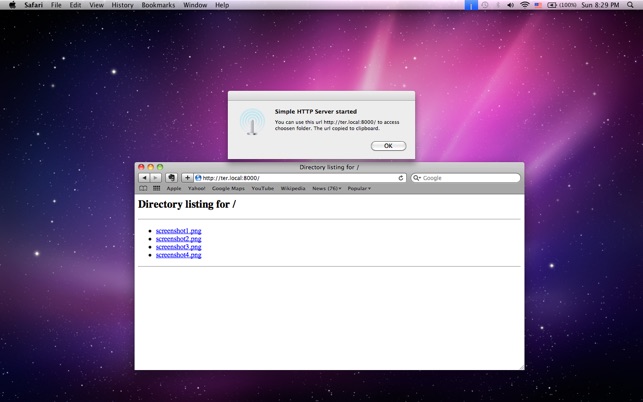Open the bookmarks book icon
The width and height of the screenshot is (643, 402).
(143, 188)
